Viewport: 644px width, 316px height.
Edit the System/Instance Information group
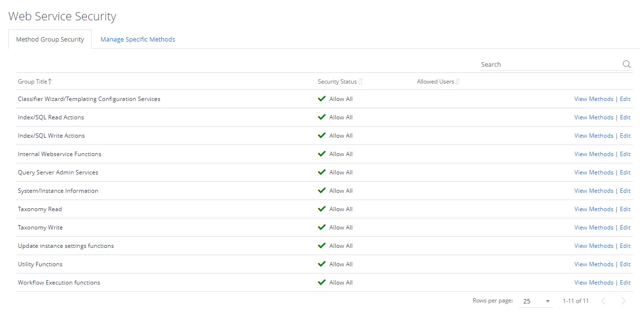tap(625, 191)
